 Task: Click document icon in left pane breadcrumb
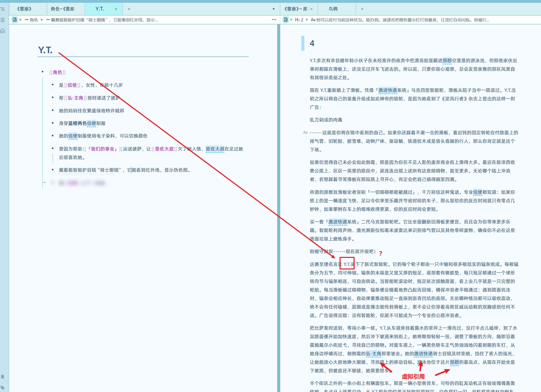coord(15,20)
